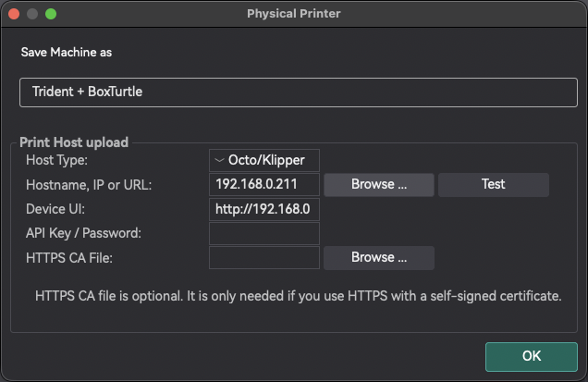This screenshot has height=382, width=588.
Task: Edit the Save Machine as name field
Action: point(298,92)
